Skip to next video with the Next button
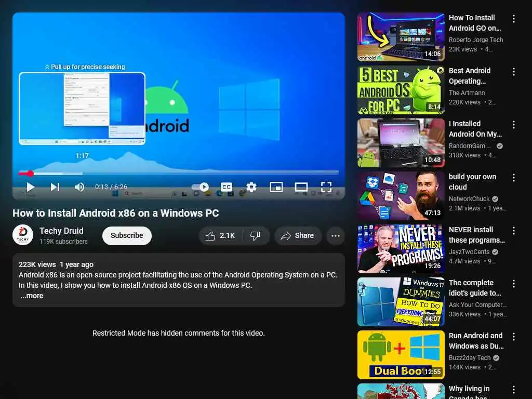This screenshot has width=532, height=399. coord(55,187)
